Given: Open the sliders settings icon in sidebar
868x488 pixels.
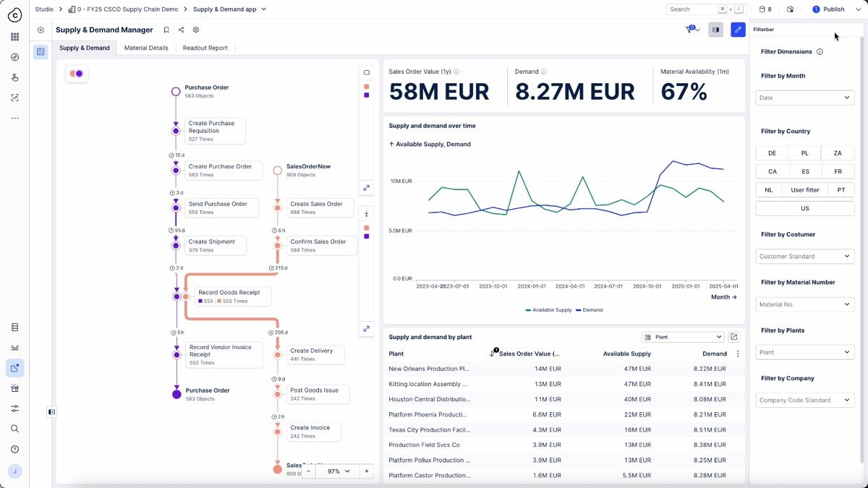Looking at the screenshot, I should point(14,408).
